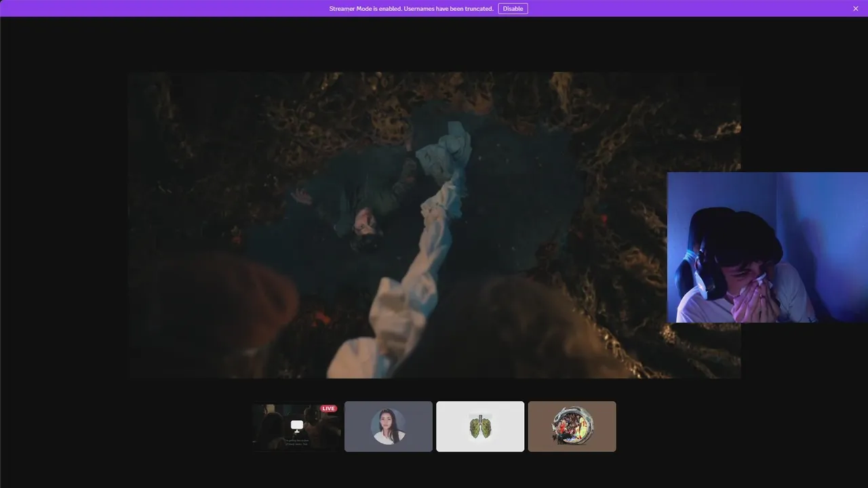Click the webcam picture-in-picture overlay
The height and width of the screenshot is (488, 868).
pyautogui.click(x=768, y=247)
